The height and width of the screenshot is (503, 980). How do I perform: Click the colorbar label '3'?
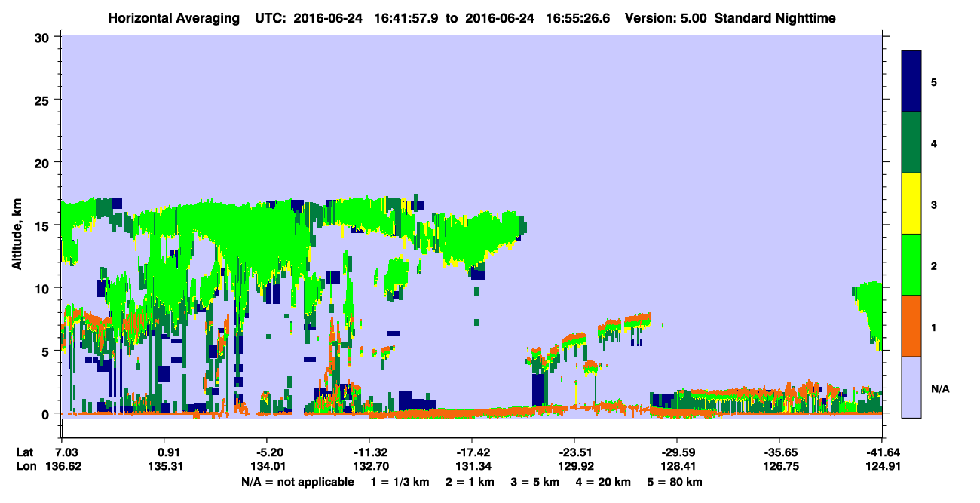pos(934,204)
